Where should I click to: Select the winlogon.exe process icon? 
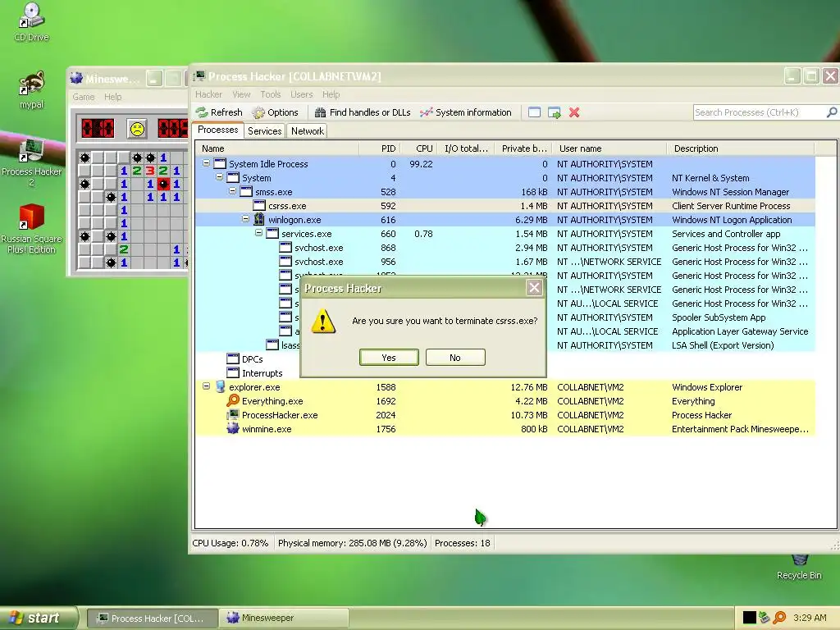coord(259,219)
